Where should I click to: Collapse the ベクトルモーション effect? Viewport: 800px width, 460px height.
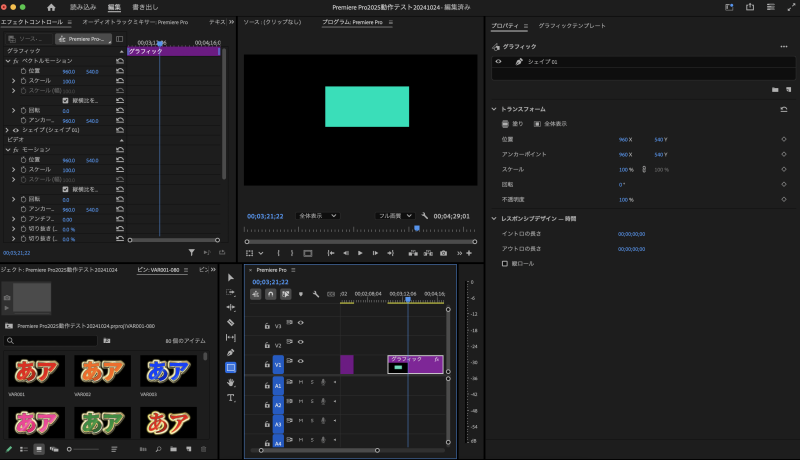click(8, 61)
